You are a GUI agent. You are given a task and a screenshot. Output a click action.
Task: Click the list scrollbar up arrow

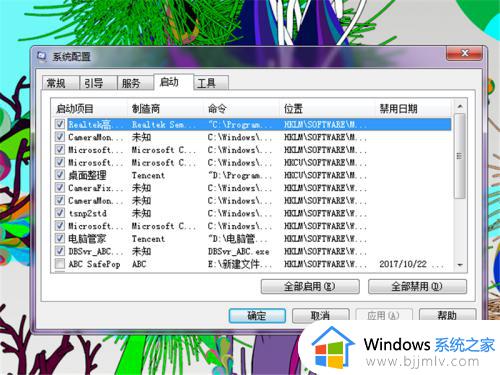(x=460, y=107)
